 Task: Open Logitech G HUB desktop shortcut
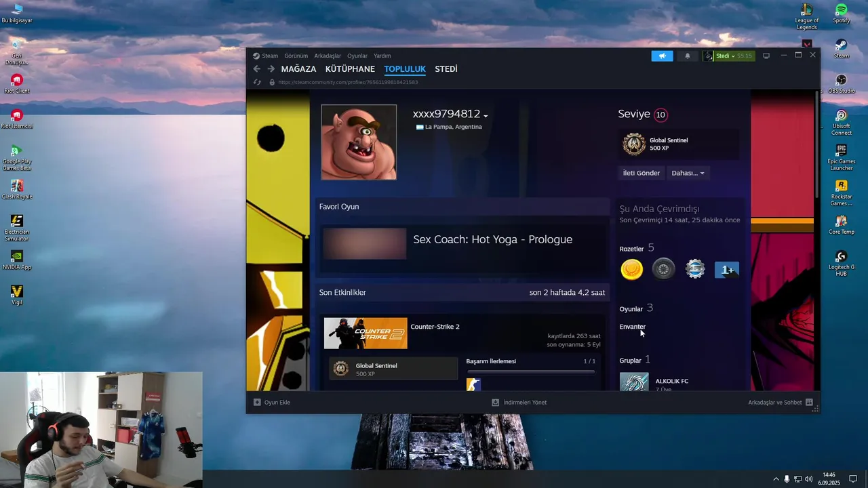(841, 263)
